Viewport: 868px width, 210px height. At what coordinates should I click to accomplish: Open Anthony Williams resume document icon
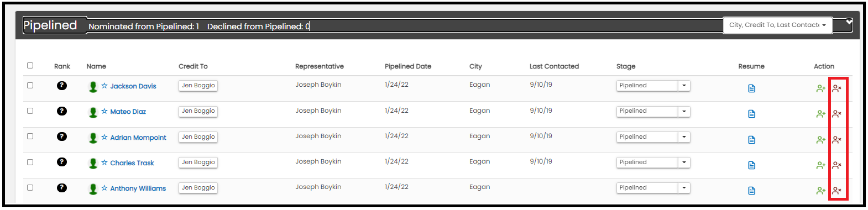[x=751, y=191]
